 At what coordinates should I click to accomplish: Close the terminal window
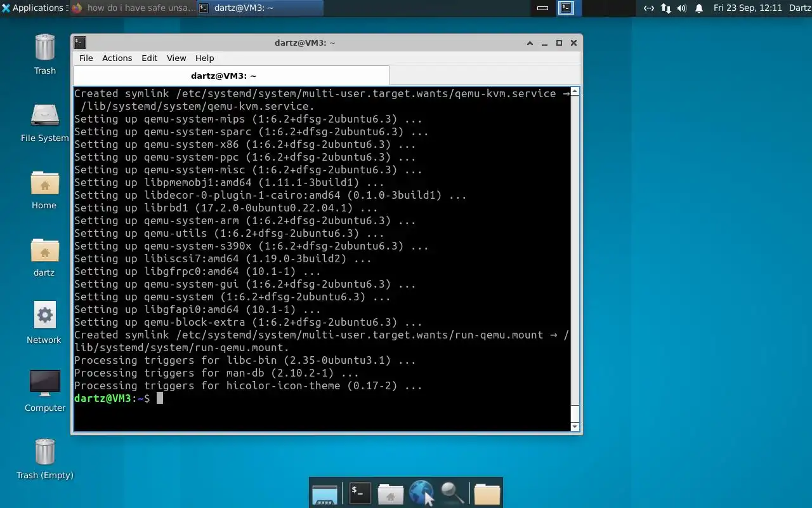point(573,43)
